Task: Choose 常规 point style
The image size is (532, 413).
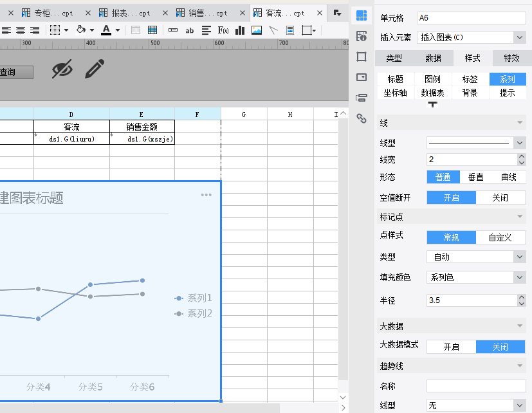Action: coord(451,237)
